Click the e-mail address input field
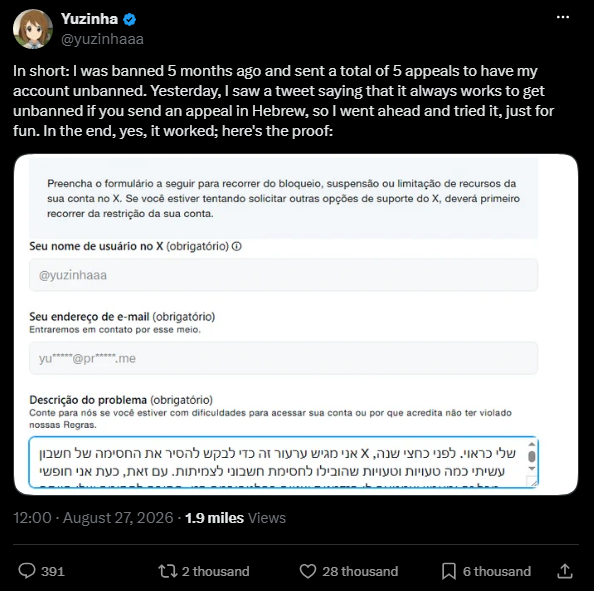 pyautogui.click(x=283, y=358)
